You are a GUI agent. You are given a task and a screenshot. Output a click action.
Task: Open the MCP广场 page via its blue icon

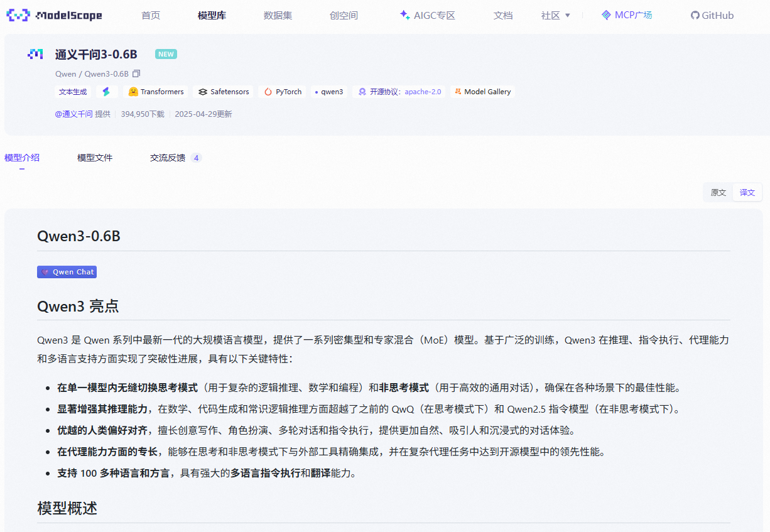605,14
